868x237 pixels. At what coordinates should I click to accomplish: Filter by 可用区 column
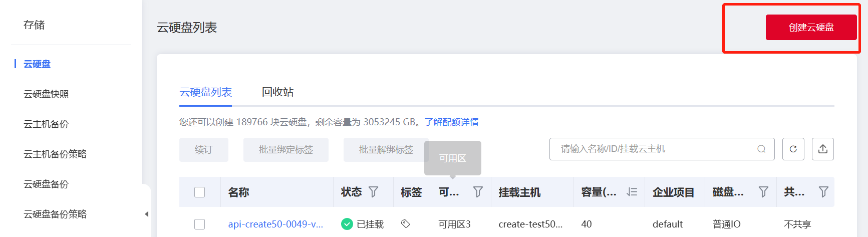pyautogui.click(x=478, y=192)
